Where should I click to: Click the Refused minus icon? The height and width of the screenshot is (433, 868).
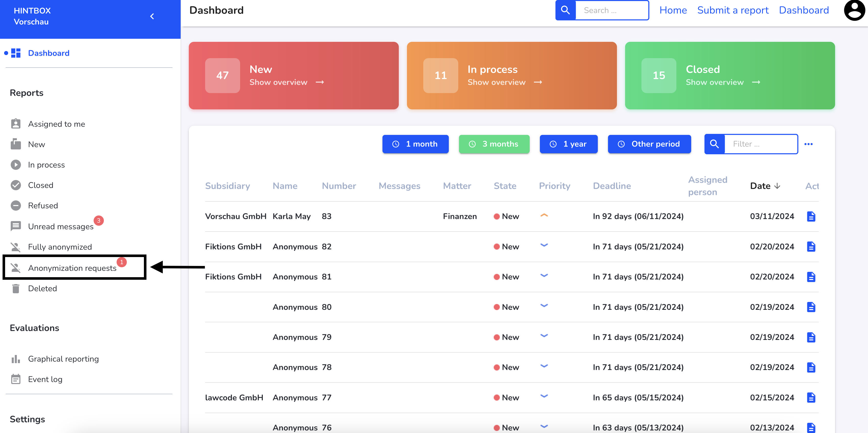click(x=16, y=205)
